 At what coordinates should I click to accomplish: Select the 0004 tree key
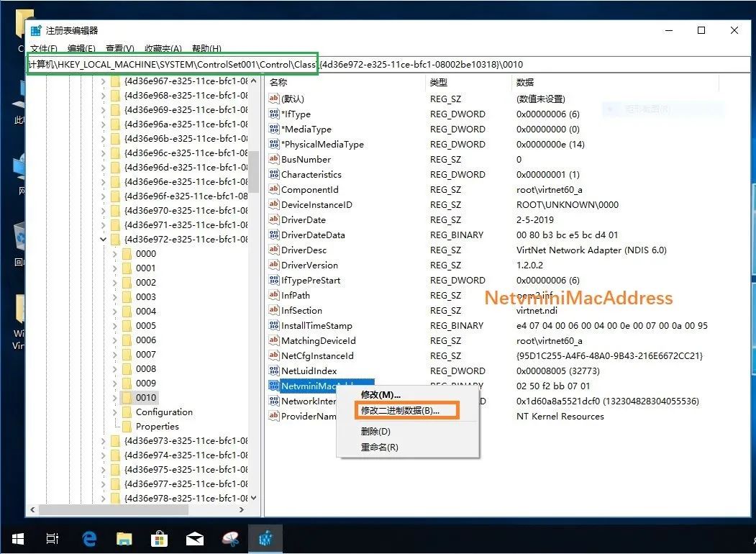pyautogui.click(x=145, y=312)
